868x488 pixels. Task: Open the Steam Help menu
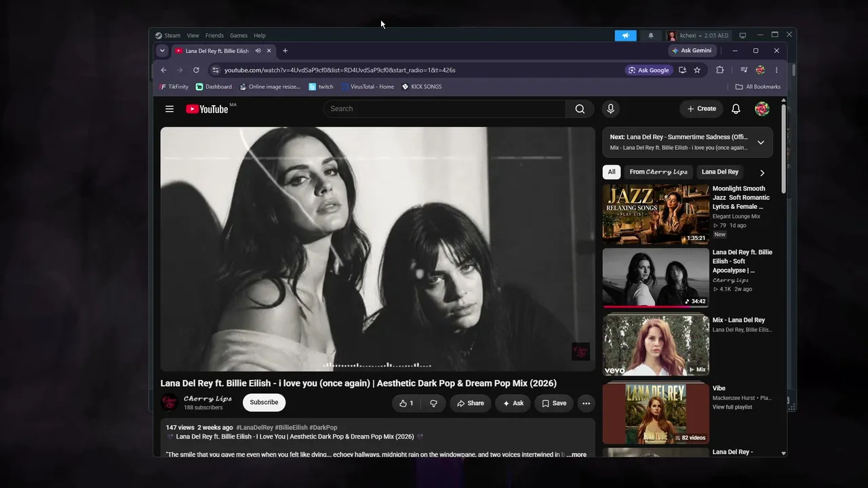(260, 35)
